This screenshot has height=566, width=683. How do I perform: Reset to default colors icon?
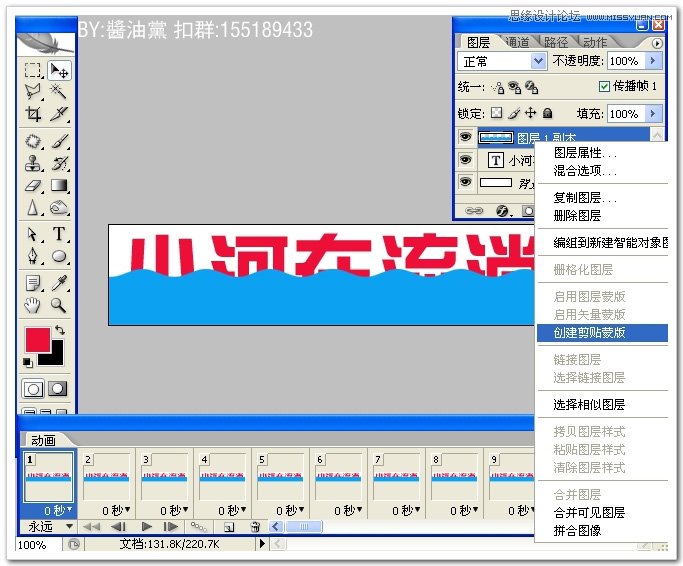(27, 362)
